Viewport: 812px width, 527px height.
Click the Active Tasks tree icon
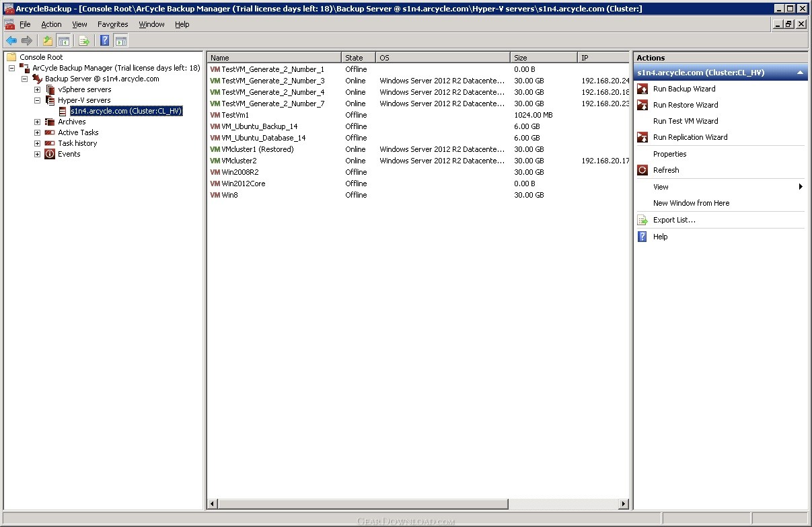[50, 132]
